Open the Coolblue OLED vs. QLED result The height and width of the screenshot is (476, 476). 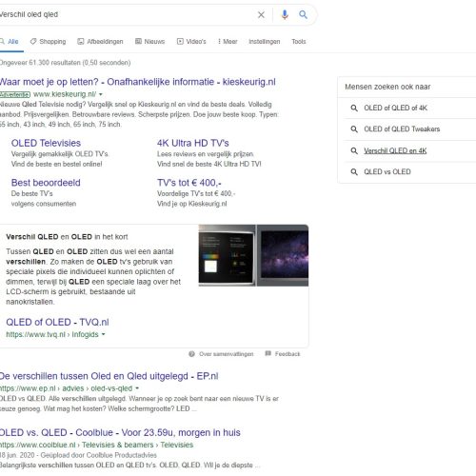point(120,432)
